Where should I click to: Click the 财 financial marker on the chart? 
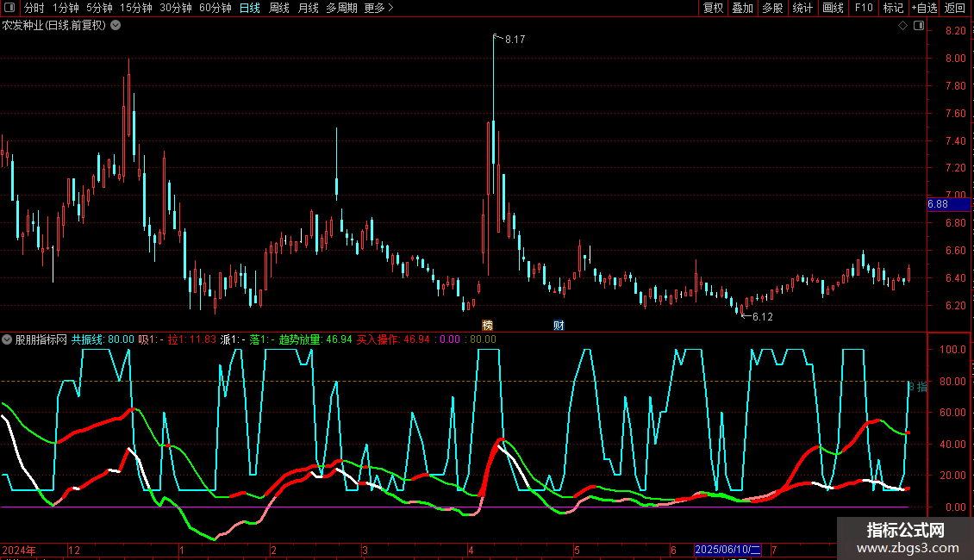[x=559, y=326]
